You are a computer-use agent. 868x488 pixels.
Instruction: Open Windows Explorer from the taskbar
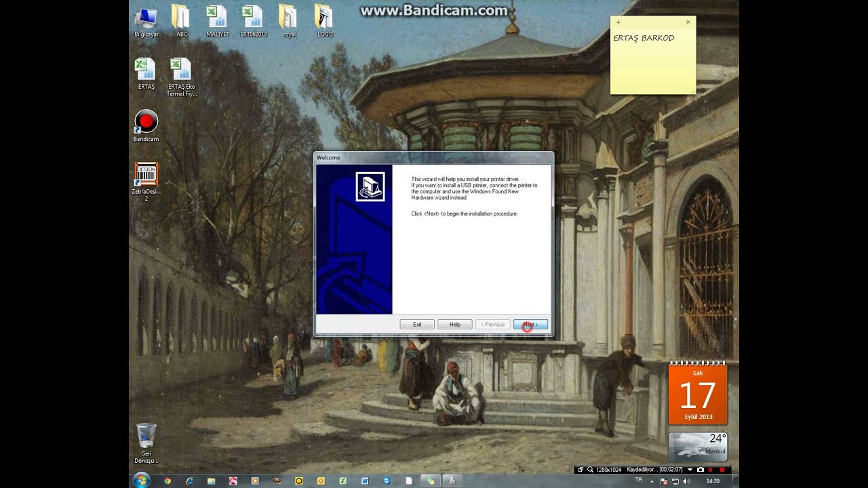coord(212,481)
